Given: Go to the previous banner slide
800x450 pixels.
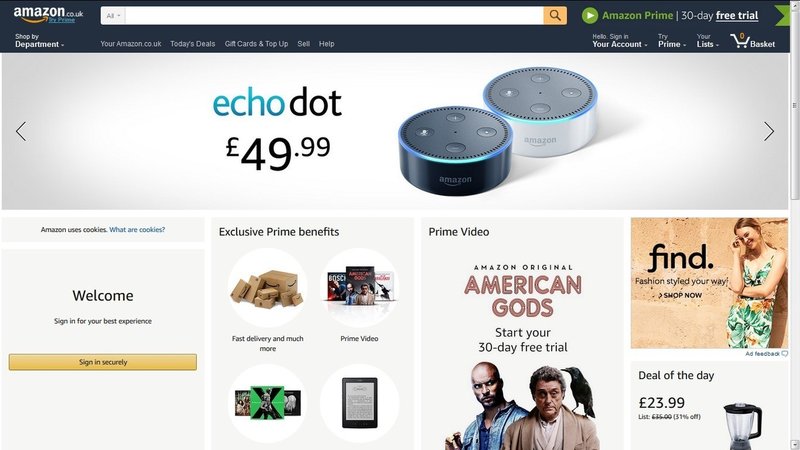Looking at the screenshot, I should [21, 132].
